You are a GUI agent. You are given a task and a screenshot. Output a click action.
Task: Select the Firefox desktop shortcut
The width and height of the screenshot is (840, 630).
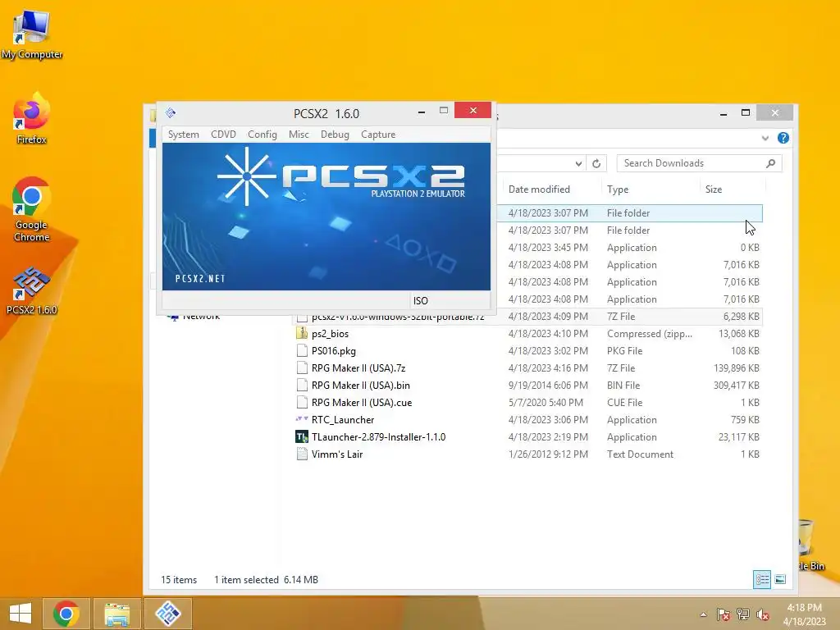pos(32,119)
